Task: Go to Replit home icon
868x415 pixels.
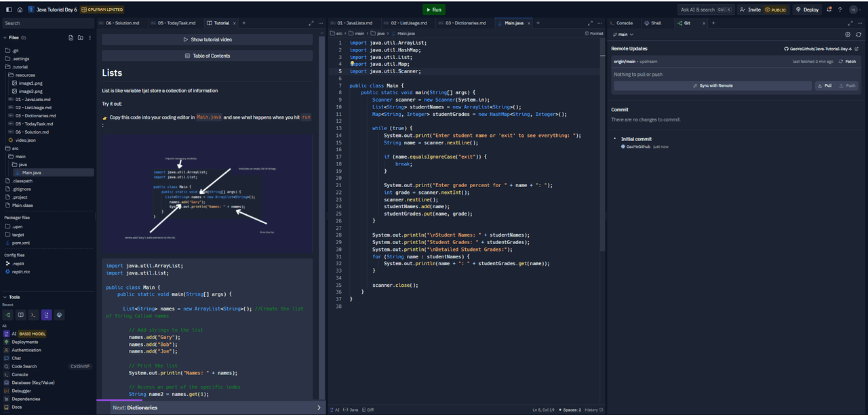Action: [20, 9]
